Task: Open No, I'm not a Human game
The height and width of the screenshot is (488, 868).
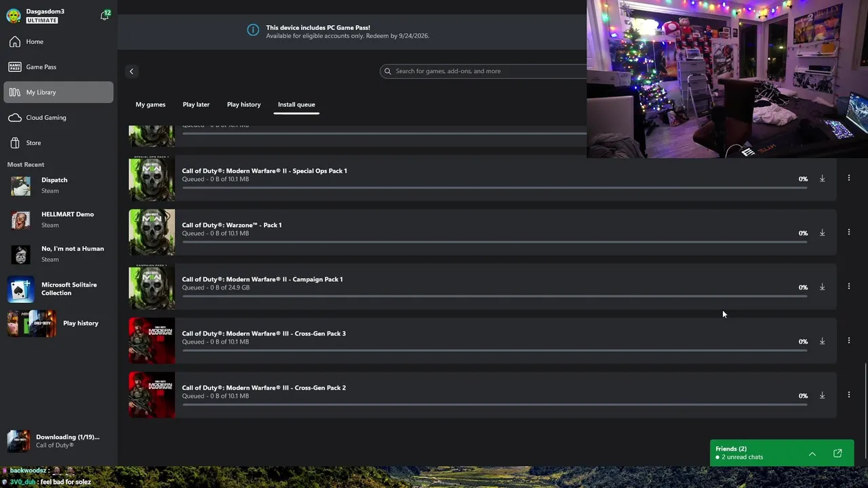Action: click(x=58, y=254)
